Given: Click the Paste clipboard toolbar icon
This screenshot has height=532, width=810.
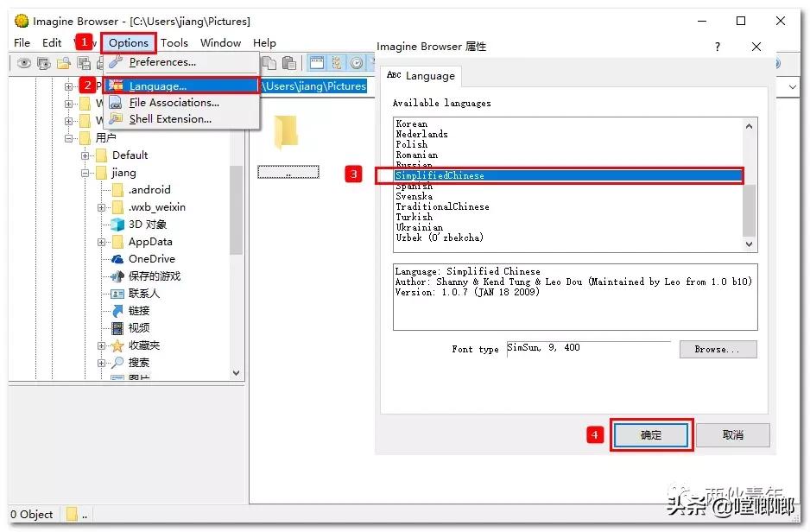Looking at the screenshot, I should tap(288, 63).
